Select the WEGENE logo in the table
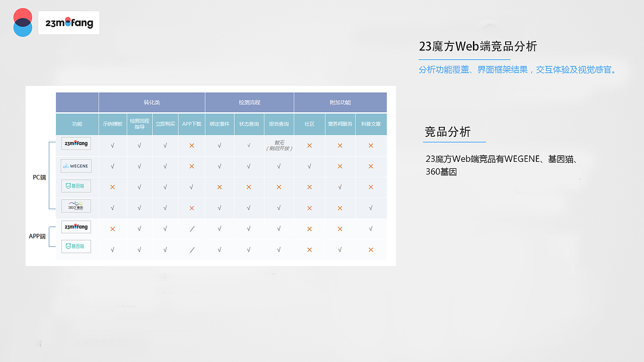644x362 pixels. coord(76,166)
